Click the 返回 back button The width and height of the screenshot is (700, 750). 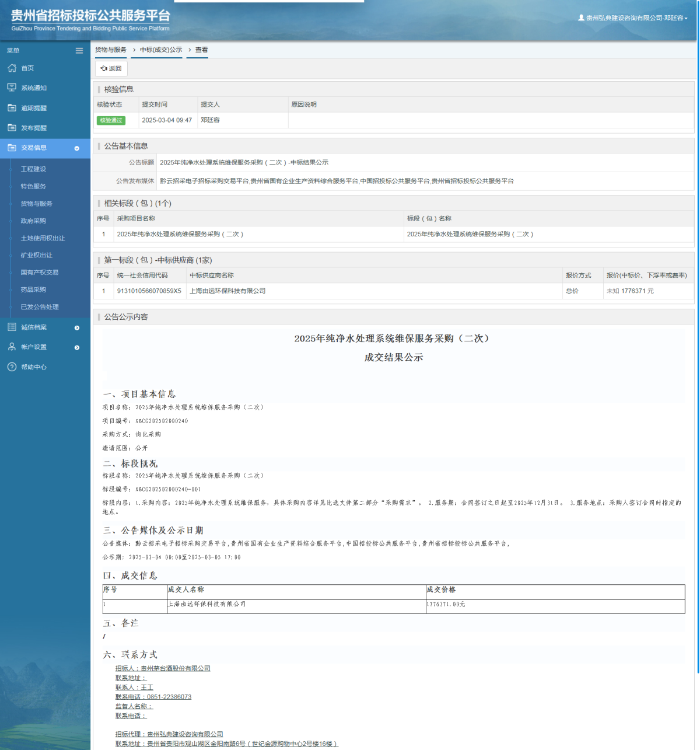pos(111,69)
